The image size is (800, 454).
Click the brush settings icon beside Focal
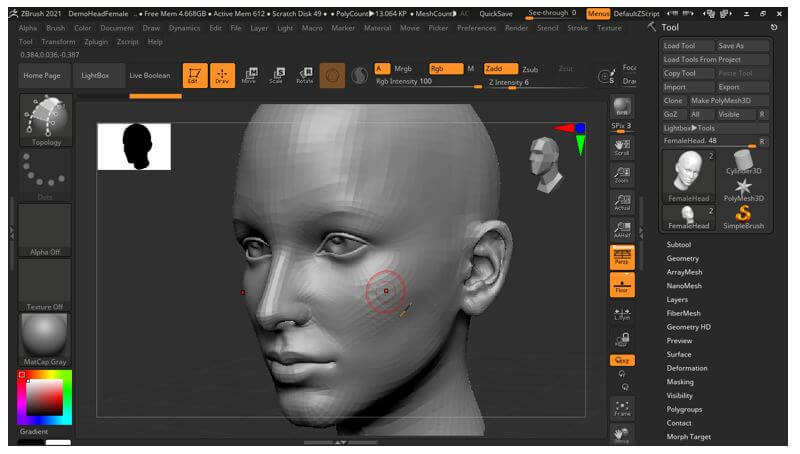click(606, 77)
